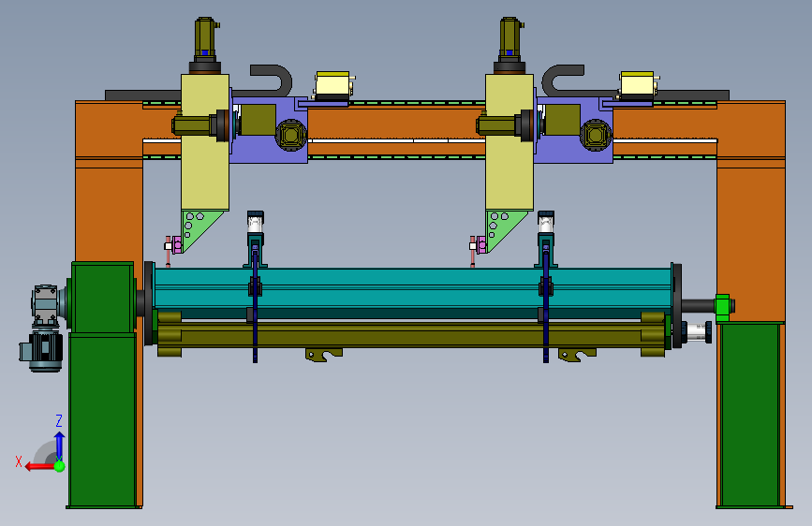Select the right yellow vertical carriage column
The height and width of the screenshot is (526, 812).
pyautogui.click(x=509, y=142)
